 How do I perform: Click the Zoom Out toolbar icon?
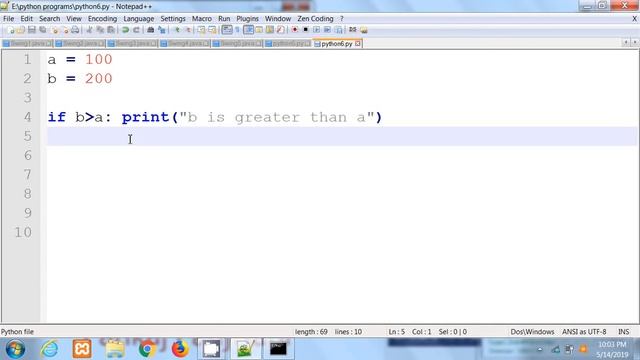coord(189,30)
